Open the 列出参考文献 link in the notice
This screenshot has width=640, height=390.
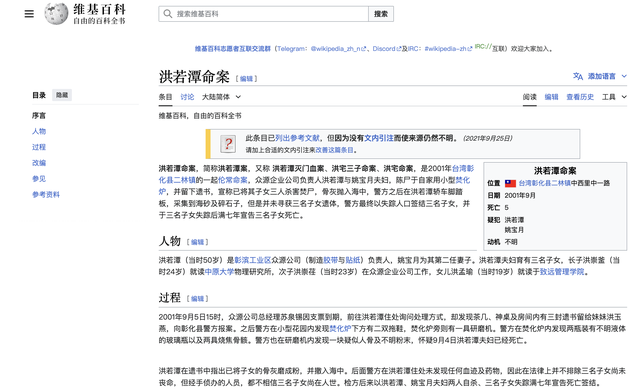pos(297,138)
